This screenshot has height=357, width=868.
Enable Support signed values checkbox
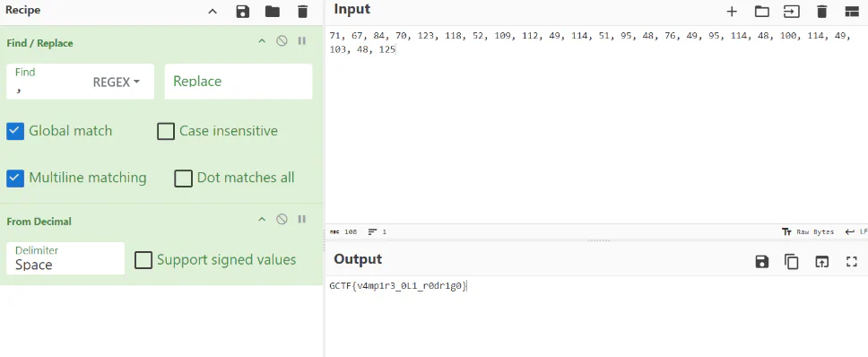click(143, 260)
